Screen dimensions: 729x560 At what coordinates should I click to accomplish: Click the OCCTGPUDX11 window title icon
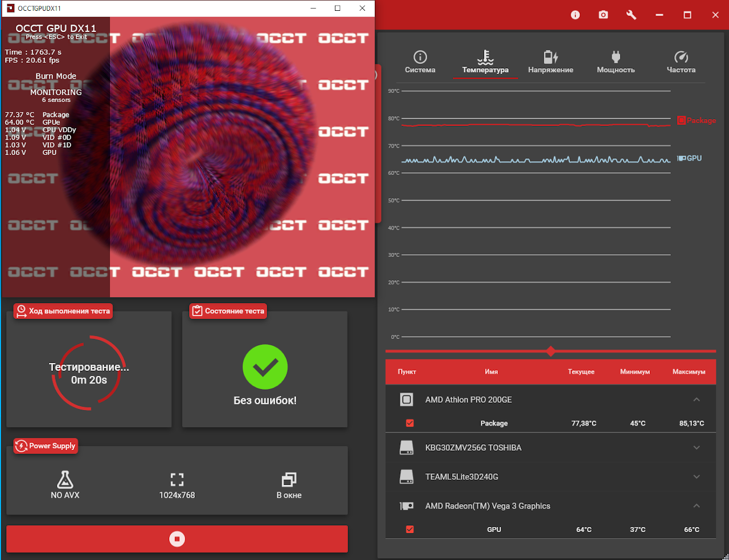[x=10, y=8]
